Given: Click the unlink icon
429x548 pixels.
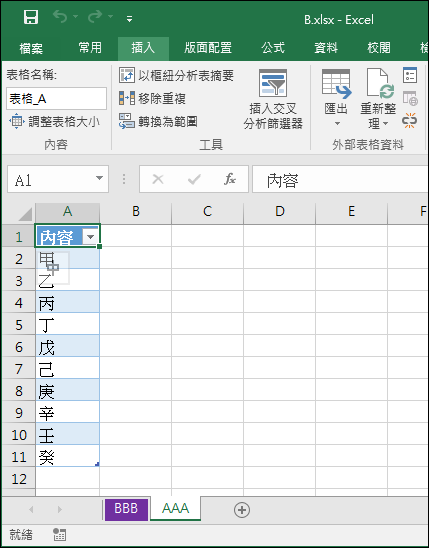Looking at the screenshot, I should (409, 121).
